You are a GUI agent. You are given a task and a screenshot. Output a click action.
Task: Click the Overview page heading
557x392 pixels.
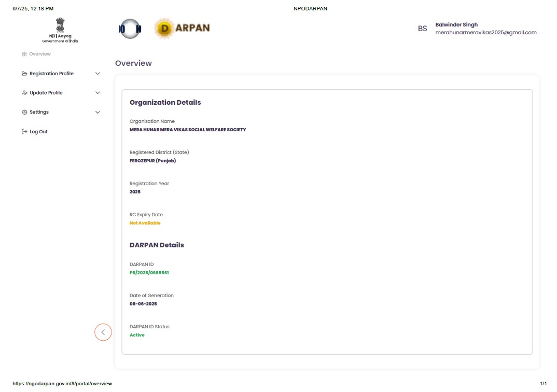click(x=134, y=63)
